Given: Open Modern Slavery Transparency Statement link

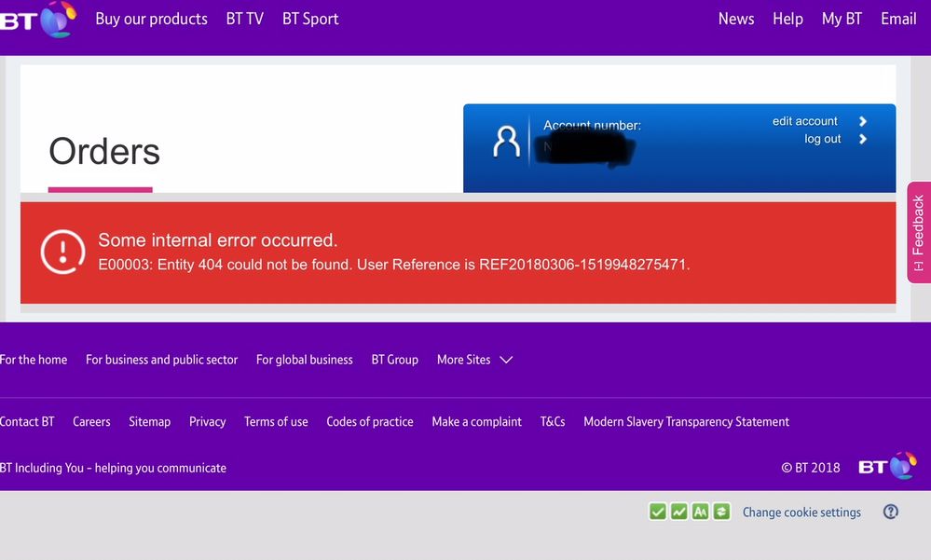Looking at the screenshot, I should tap(686, 422).
